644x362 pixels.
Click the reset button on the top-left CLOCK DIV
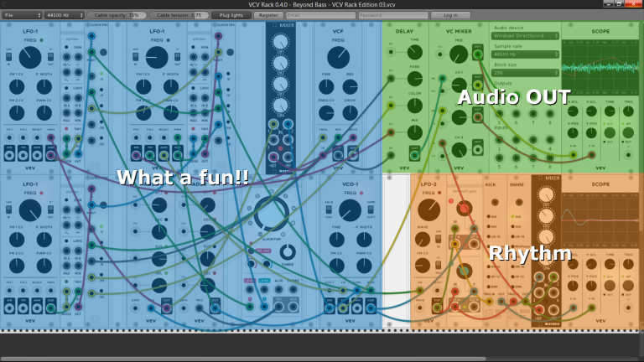[x=103, y=52]
